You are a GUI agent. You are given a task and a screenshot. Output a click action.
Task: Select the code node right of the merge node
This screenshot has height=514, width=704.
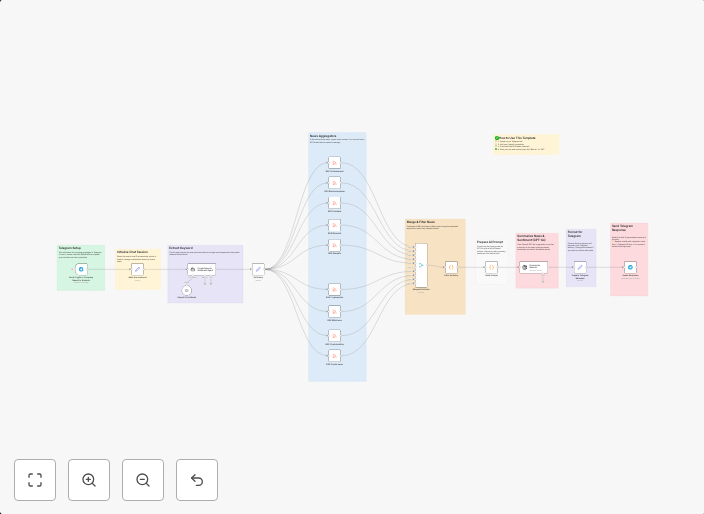pyautogui.click(x=451, y=267)
